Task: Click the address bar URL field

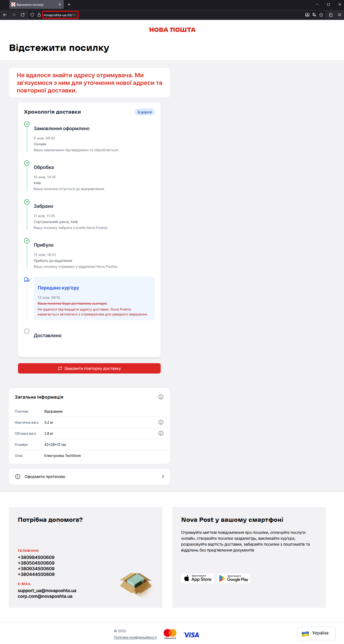Action: coord(60,15)
